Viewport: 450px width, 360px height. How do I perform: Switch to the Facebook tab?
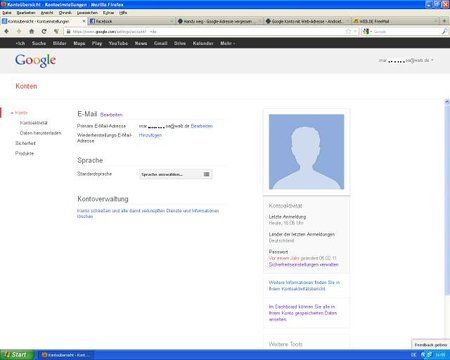tap(131, 21)
